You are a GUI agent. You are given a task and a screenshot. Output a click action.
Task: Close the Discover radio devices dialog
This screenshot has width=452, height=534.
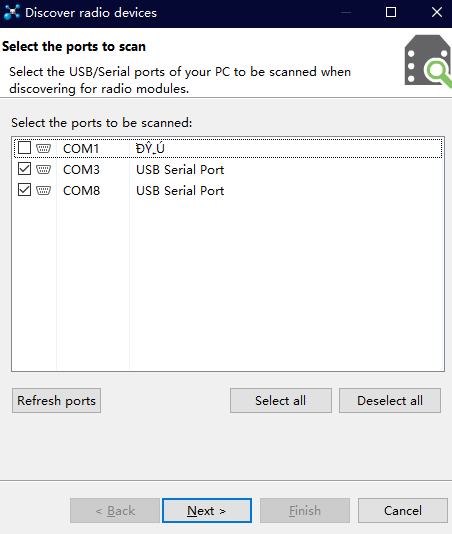[x=437, y=13]
